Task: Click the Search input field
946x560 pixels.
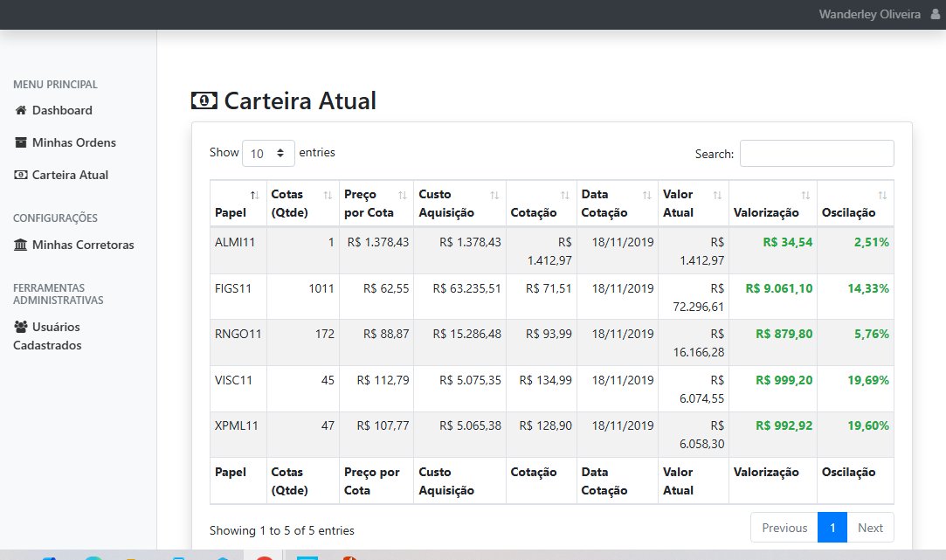Action: 817,154
